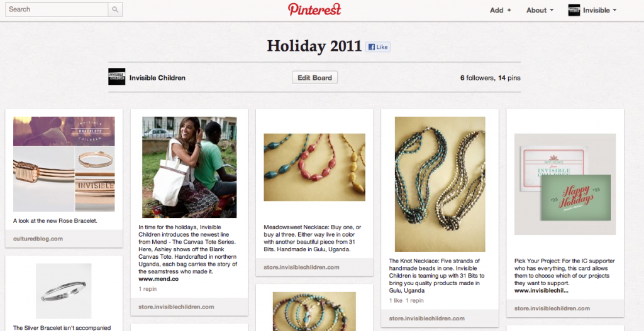Image resolution: width=644 pixels, height=331 pixels.
Task: Click Invisible Children board avatar icon
Action: tap(116, 77)
